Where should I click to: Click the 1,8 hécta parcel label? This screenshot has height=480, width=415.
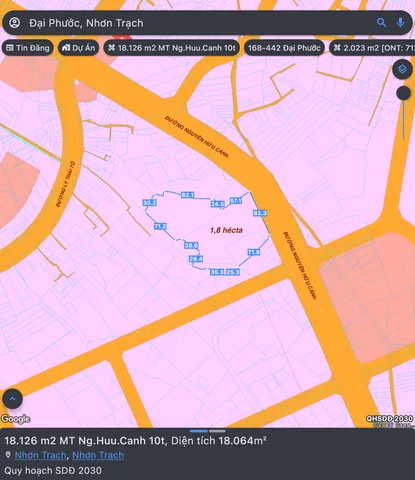coord(226,230)
